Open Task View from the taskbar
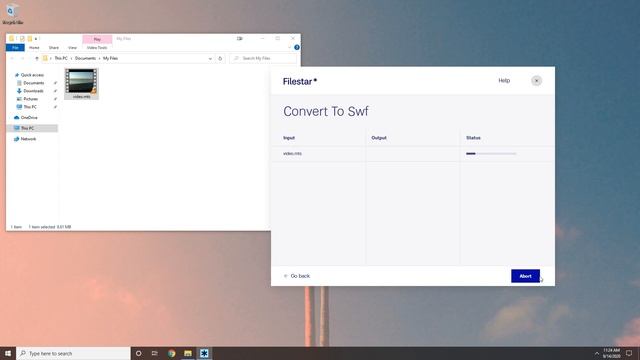Image resolution: width=640 pixels, height=360 pixels. [155, 353]
